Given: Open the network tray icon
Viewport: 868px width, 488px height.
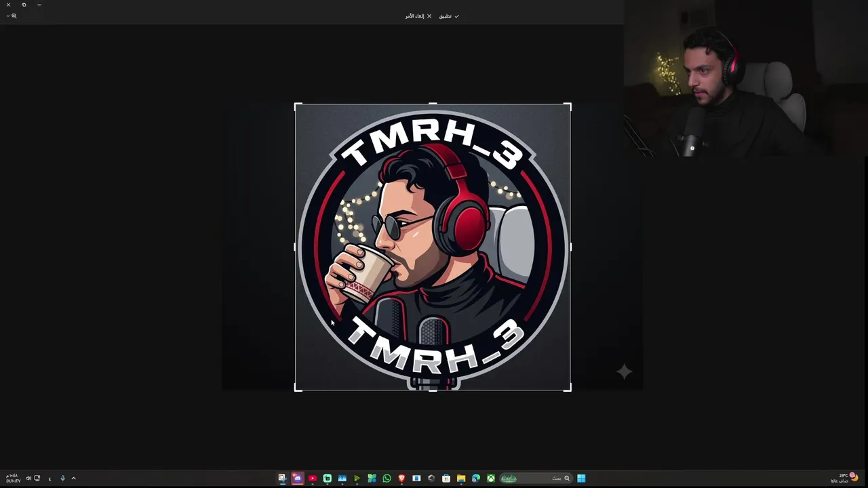Looking at the screenshot, I should click(37, 479).
